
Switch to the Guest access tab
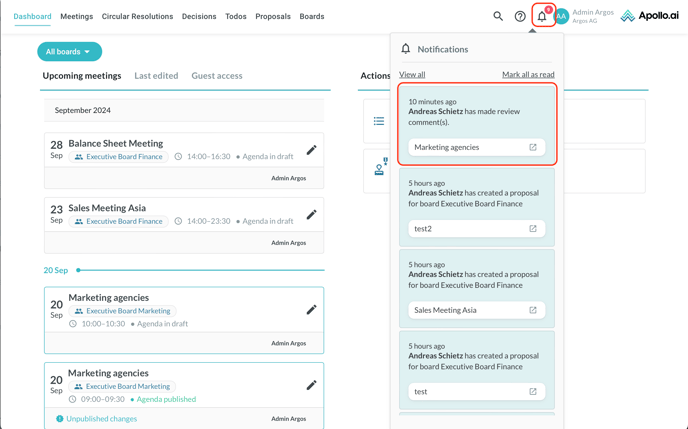(x=217, y=76)
